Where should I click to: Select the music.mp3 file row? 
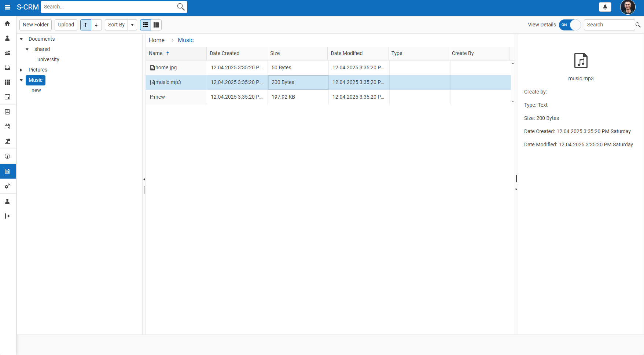(x=328, y=82)
